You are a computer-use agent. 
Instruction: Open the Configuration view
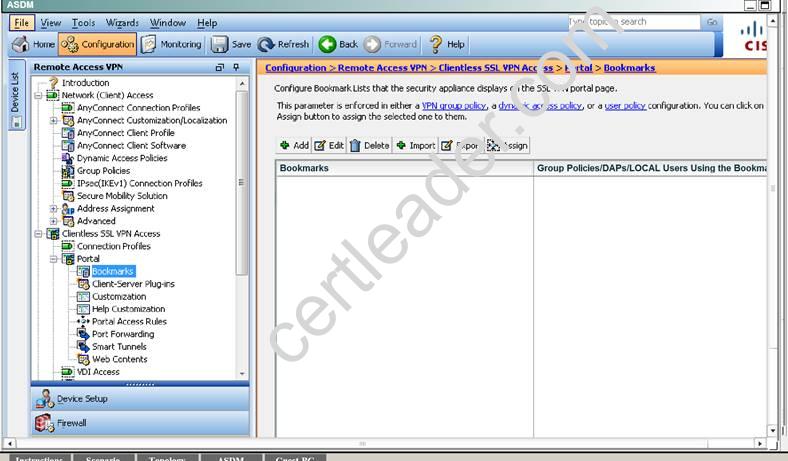click(97, 44)
